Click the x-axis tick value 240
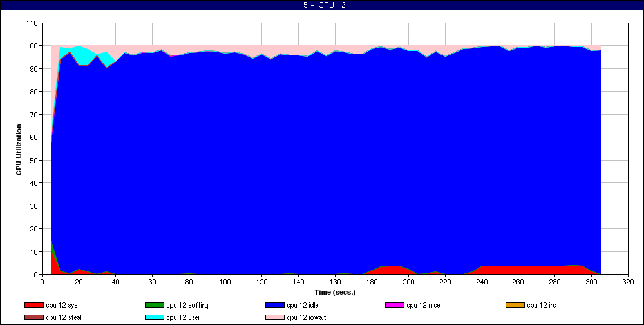 [x=482, y=282]
